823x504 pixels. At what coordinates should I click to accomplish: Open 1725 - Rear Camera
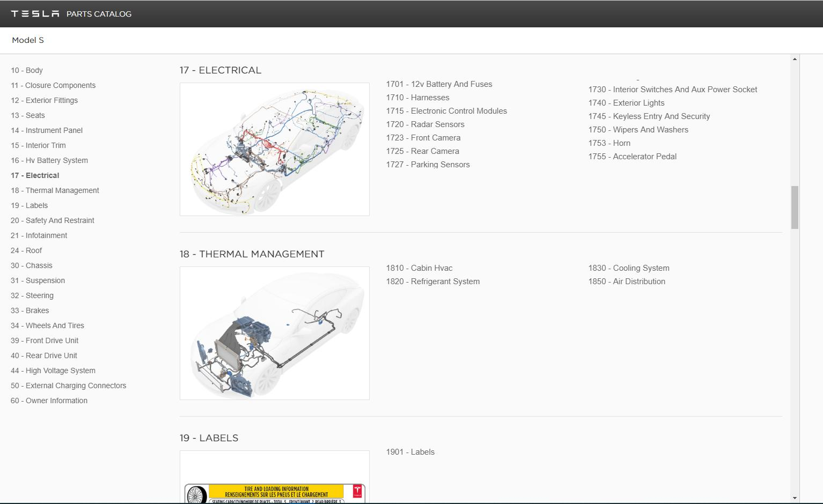(423, 151)
